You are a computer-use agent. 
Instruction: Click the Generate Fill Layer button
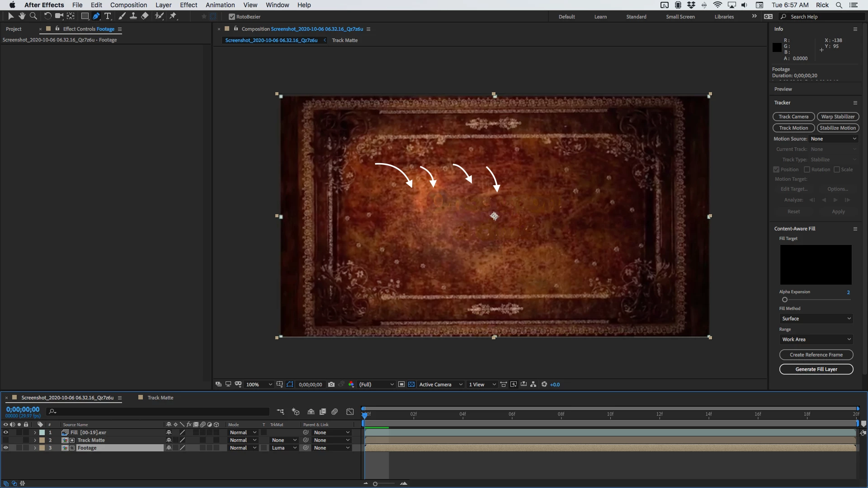click(816, 369)
